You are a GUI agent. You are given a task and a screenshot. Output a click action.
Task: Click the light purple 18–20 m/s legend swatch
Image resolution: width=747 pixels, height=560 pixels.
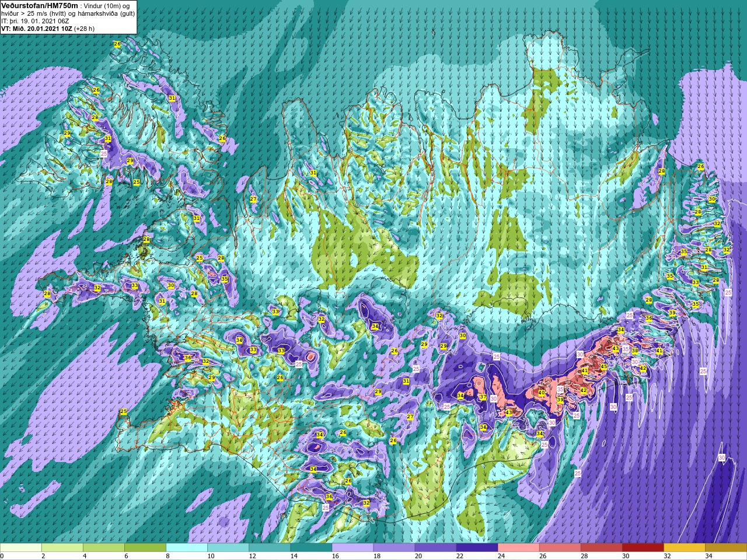click(x=394, y=548)
